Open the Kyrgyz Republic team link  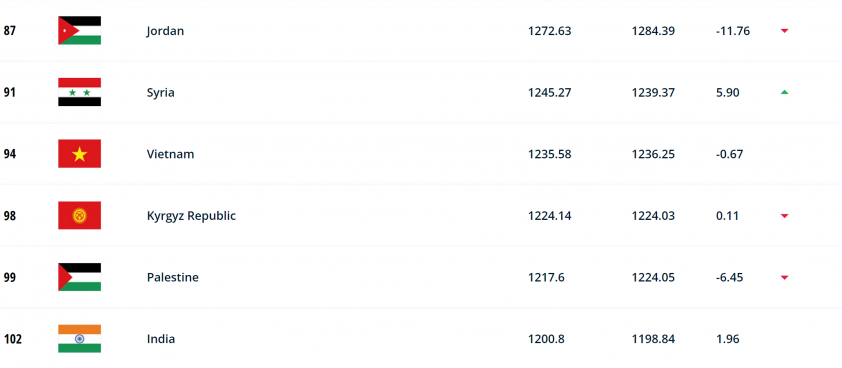191,216
